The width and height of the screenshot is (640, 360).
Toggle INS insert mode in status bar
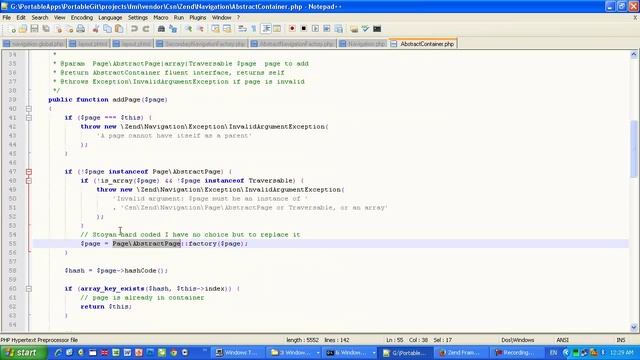620,340
